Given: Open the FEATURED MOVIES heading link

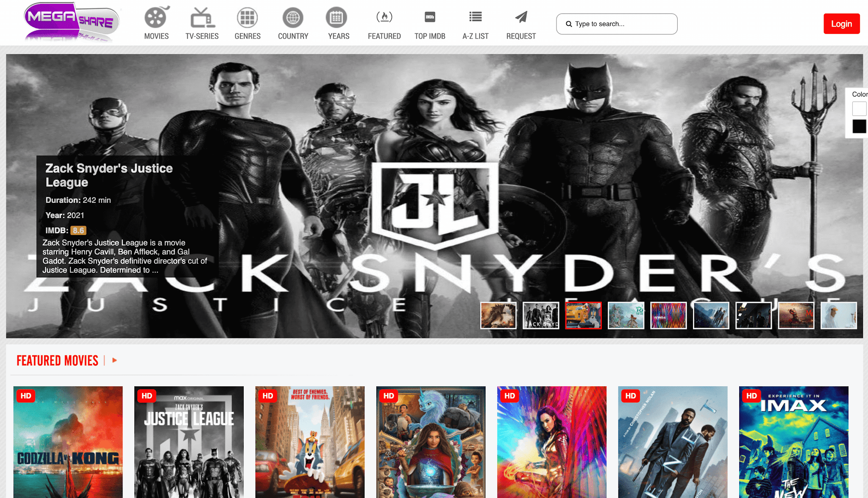Looking at the screenshot, I should (57, 361).
